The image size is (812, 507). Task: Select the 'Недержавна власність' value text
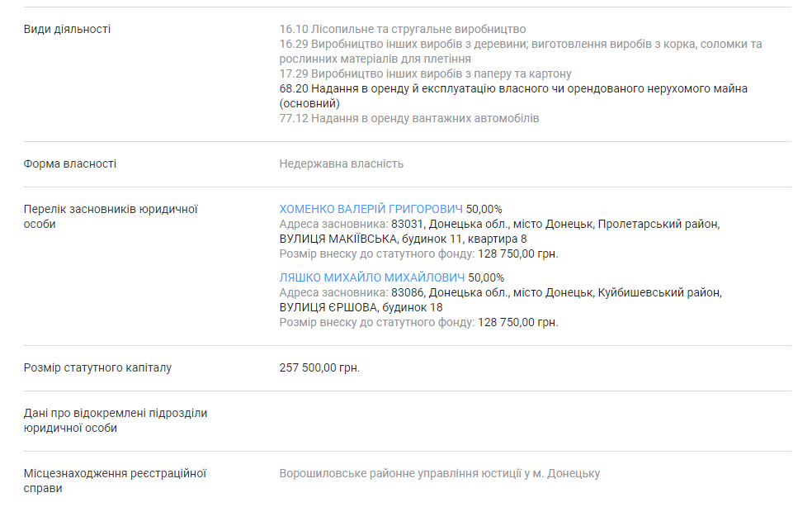click(x=342, y=163)
